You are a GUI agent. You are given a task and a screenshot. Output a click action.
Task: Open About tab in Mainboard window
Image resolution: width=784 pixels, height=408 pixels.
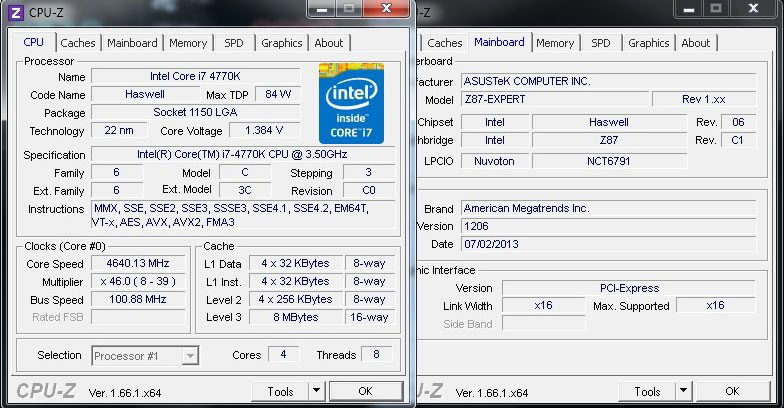point(696,43)
